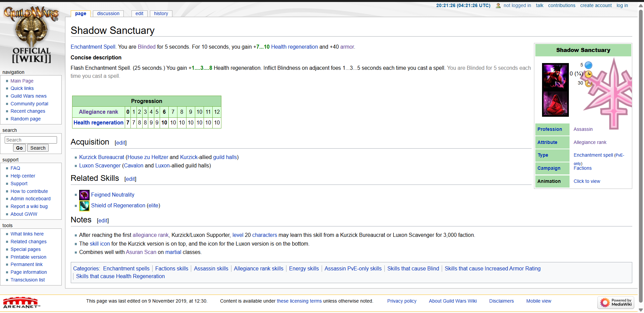This screenshot has width=644, height=313.
Task: Click the activation time clock icon
Action: point(588,74)
